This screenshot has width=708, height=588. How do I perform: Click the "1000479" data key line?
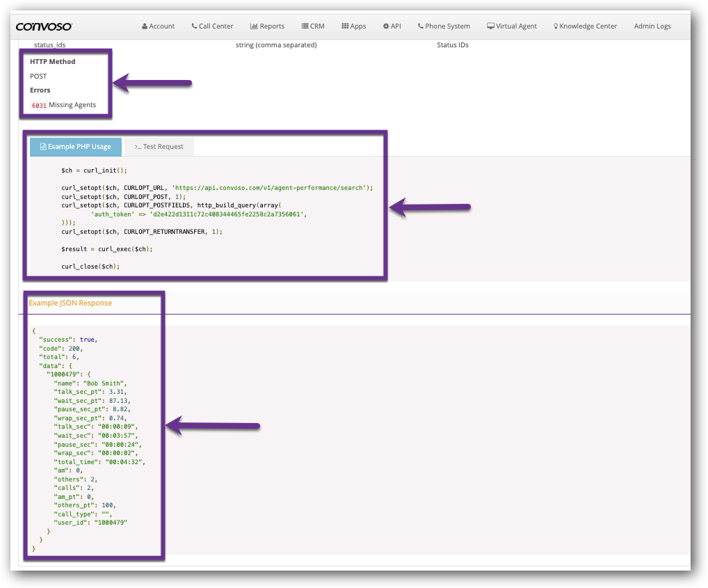(x=69, y=374)
